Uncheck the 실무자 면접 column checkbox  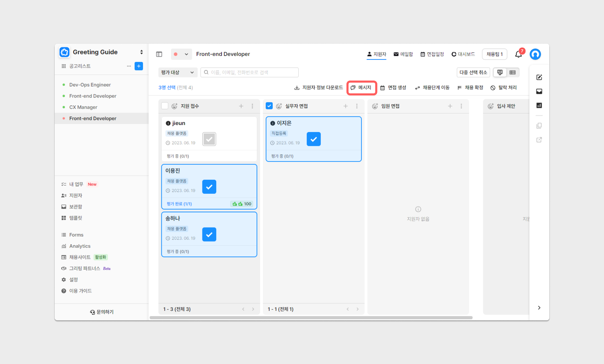269,106
